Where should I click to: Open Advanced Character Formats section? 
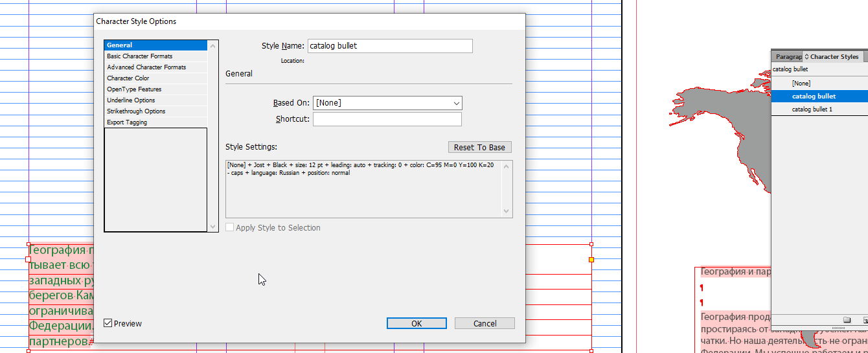click(156, 67)
